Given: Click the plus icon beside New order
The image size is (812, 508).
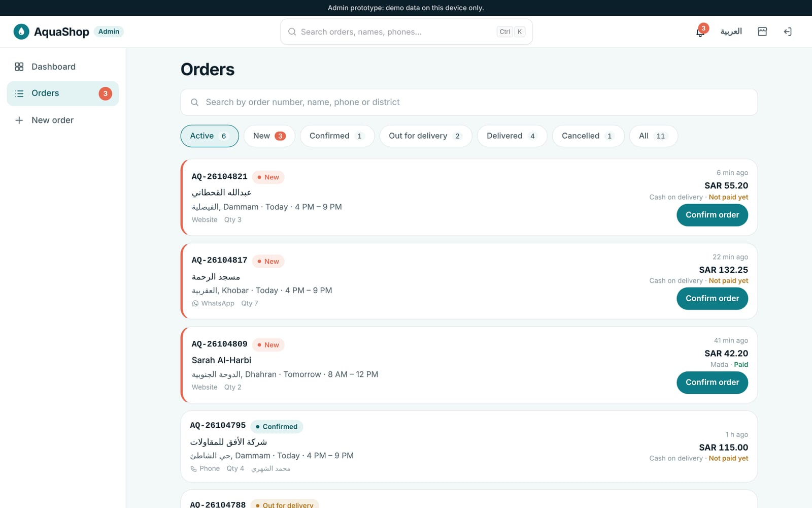Looking at the screenshot, I should pos(19,120).
